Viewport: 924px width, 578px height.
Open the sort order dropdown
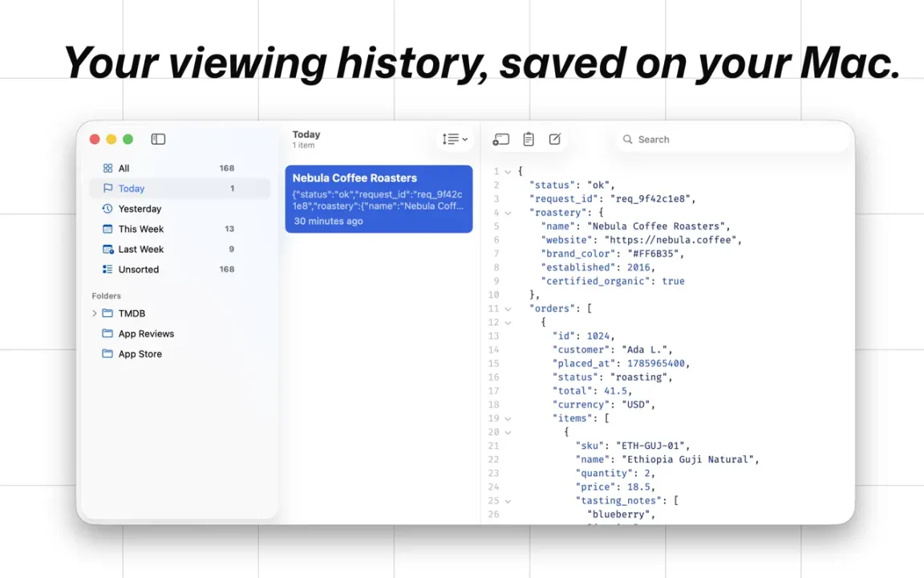(455, 139)
